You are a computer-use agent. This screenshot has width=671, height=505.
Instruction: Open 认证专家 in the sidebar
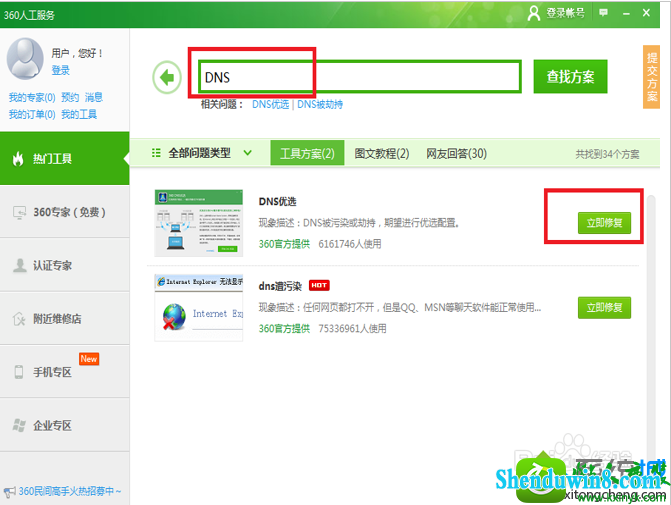pos(65,265)
